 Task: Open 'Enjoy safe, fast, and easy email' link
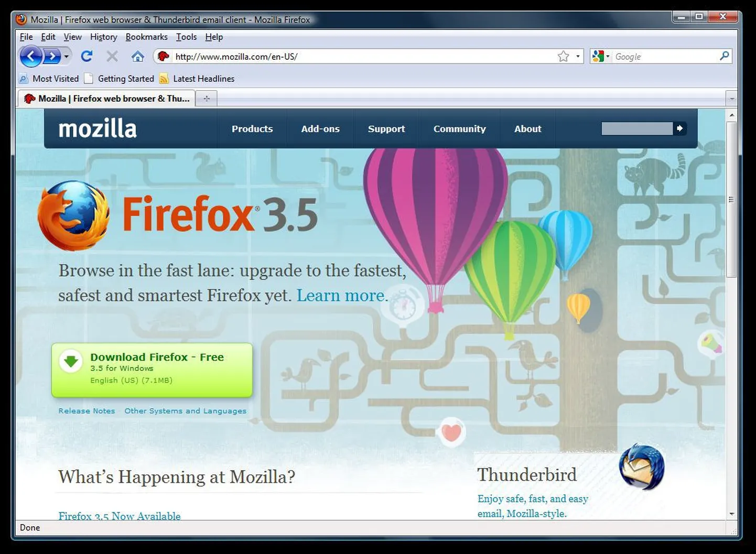coord(533,506)
